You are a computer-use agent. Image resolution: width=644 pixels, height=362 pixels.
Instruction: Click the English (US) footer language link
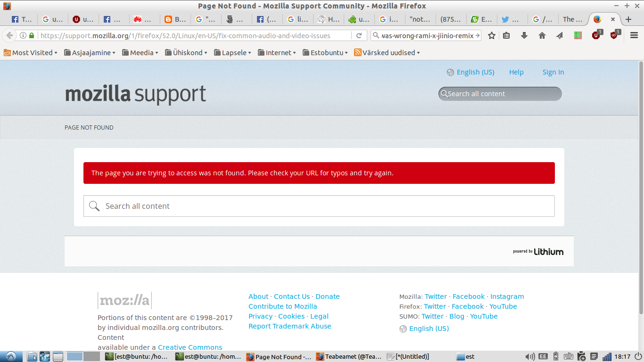(429, 329)
